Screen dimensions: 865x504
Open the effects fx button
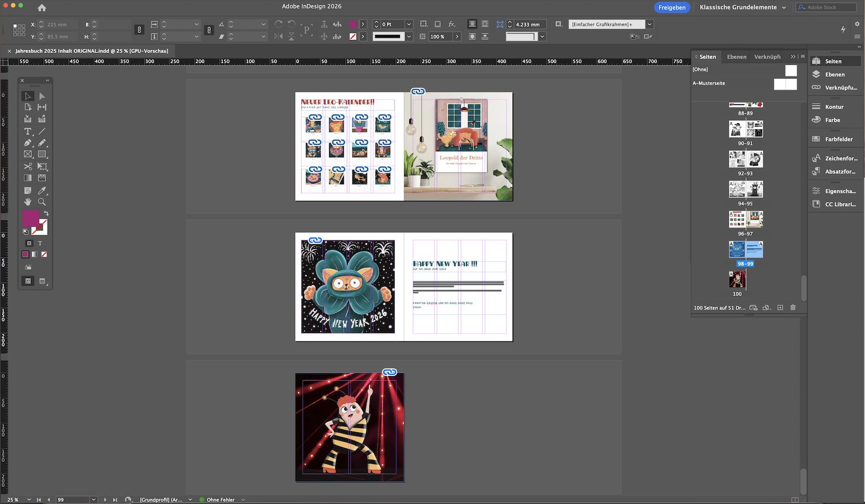pyautogui.click(x=452, y=24)
